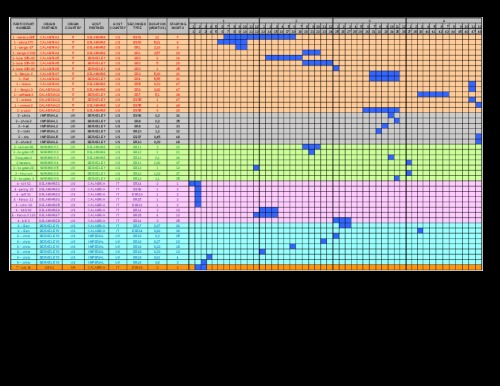Select the first green row participant cell
The image size is (500, 386).
pos(23,147)
